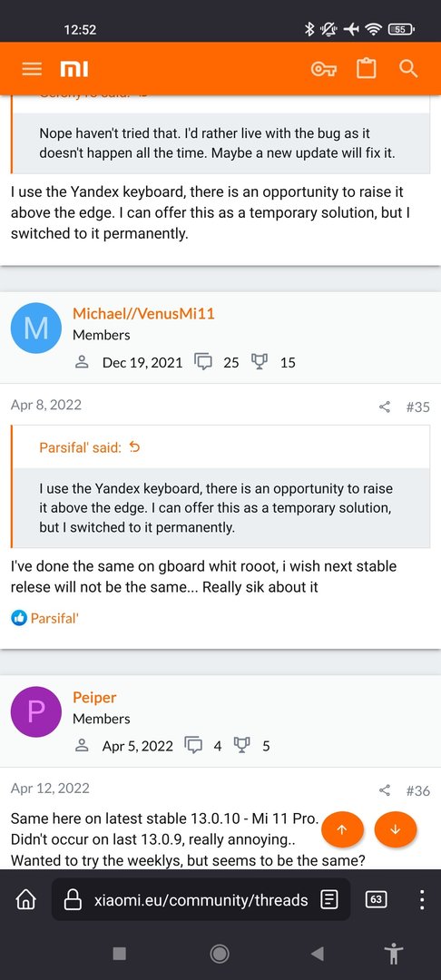Open the hamburger navigation menu
The image size is (441, 980).
click(x=31, y=69)
